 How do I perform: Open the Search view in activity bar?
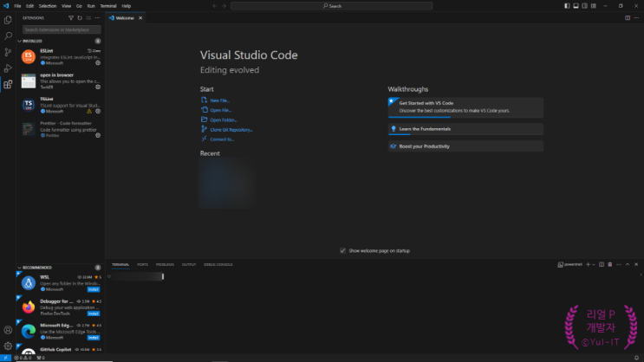pyautogui.click(x=8, y=36)
